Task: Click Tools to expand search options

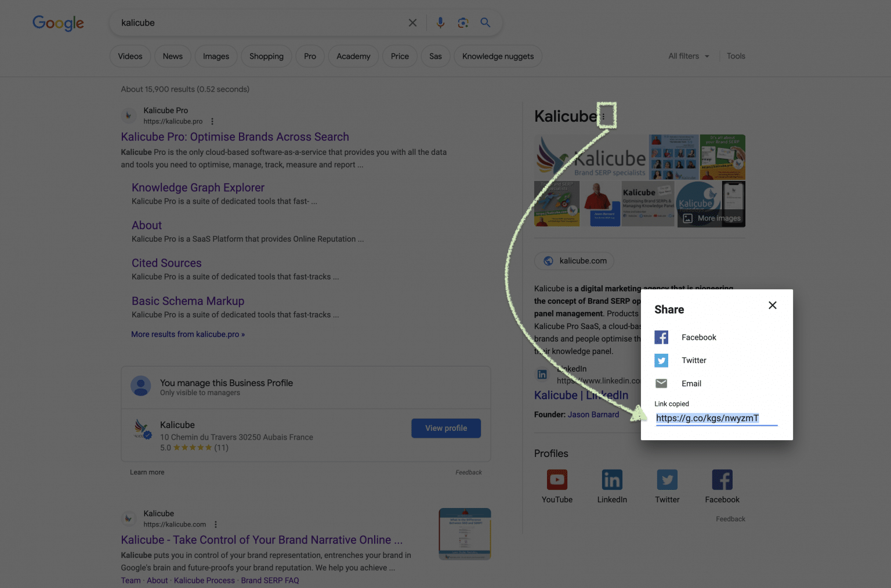Action: click(x=736, y=56)
